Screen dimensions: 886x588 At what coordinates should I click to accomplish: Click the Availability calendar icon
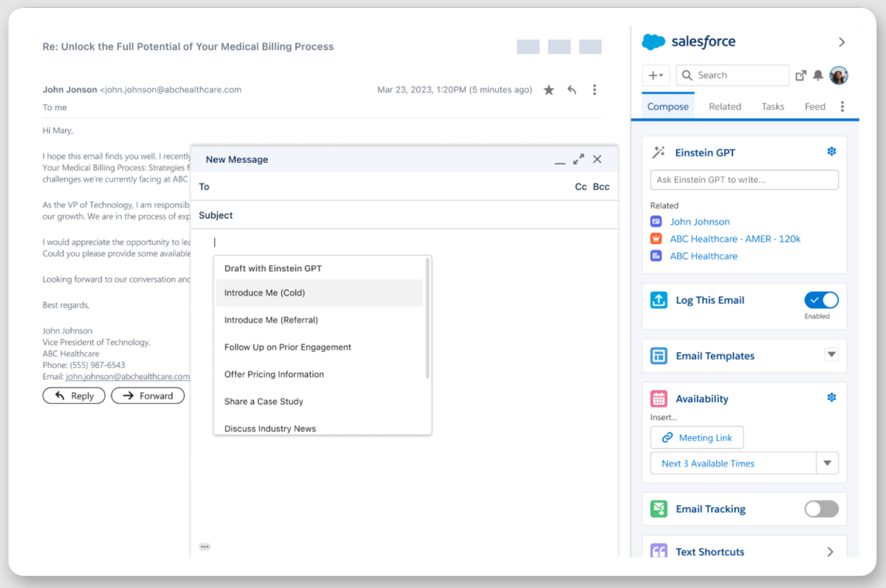(x=658, y=398)
